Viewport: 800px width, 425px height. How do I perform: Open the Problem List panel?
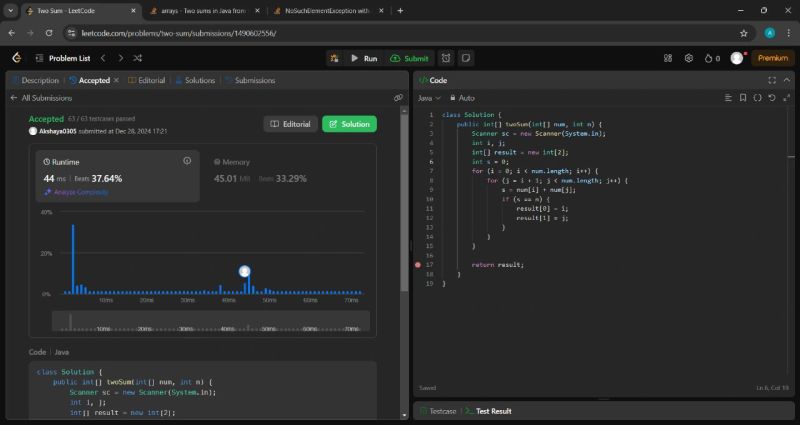point(63,58)
